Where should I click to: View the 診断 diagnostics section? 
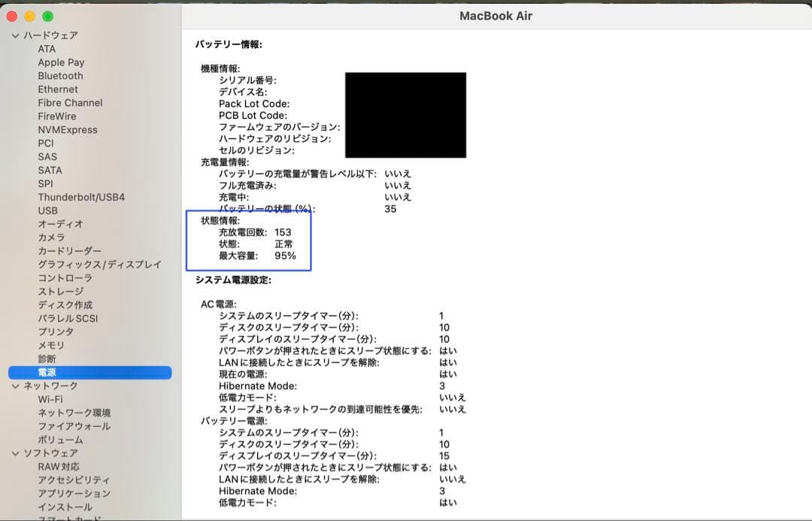[50, 359]
